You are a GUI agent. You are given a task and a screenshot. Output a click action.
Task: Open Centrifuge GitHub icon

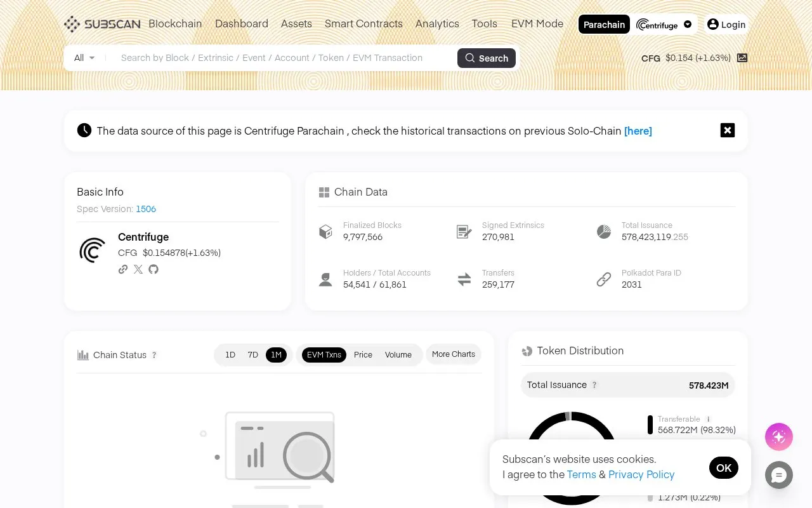[154, 269]
